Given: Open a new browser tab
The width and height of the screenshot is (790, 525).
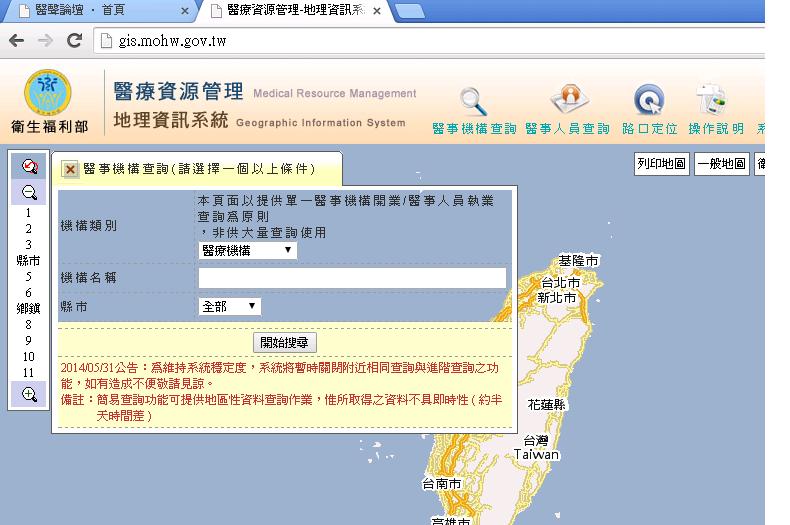Looking at the screenshot, I should tap(410, 11).
